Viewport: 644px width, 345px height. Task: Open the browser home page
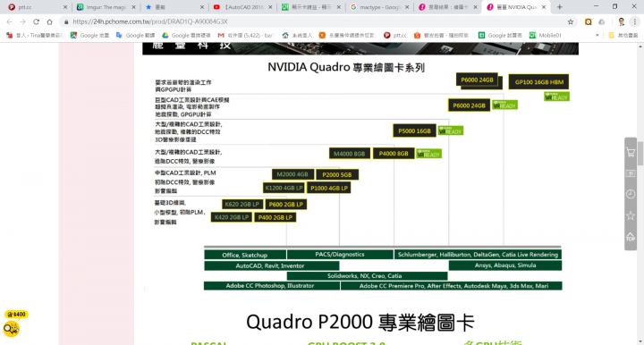(50, 21)
